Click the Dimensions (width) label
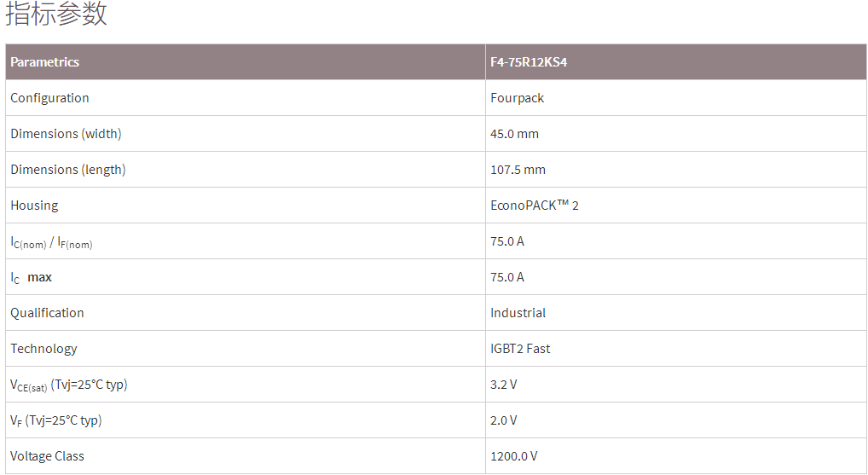This screenshot has height=475, width=868. 66,134
